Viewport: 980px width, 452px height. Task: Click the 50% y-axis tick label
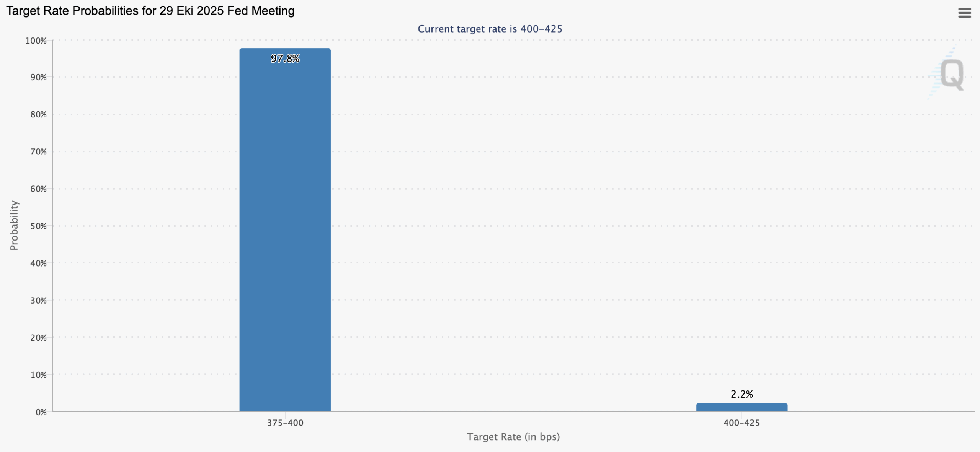38,226
